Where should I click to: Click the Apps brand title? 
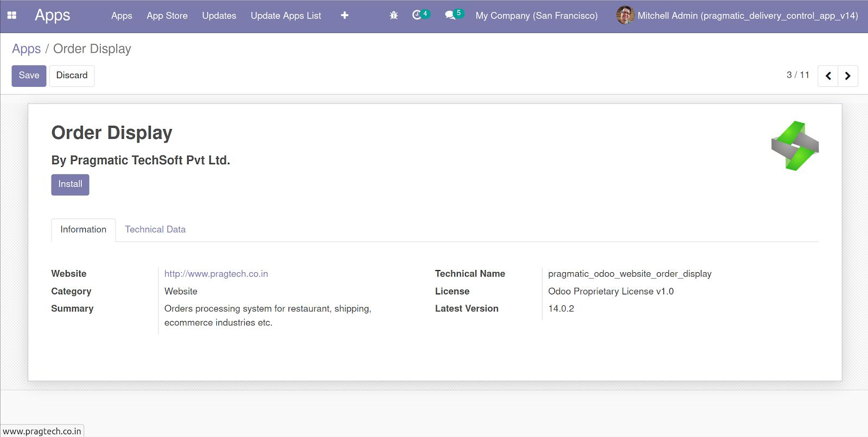pos(52,15)
